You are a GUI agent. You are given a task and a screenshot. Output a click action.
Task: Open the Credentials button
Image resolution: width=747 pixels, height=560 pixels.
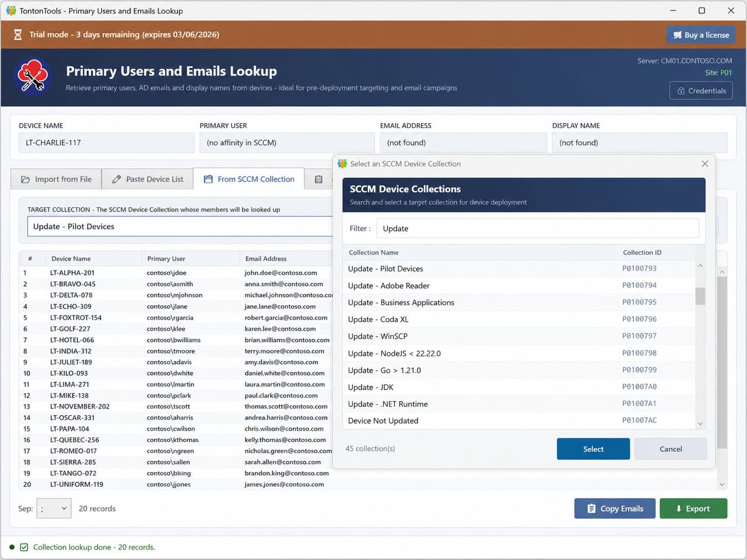tap(701, 91)
